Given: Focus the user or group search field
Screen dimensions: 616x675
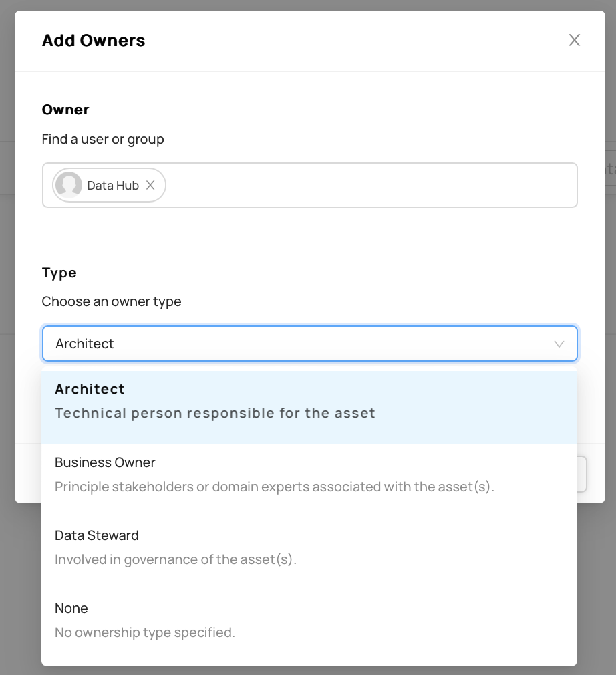Looking at the screenshot, I should tap(370, 185).
